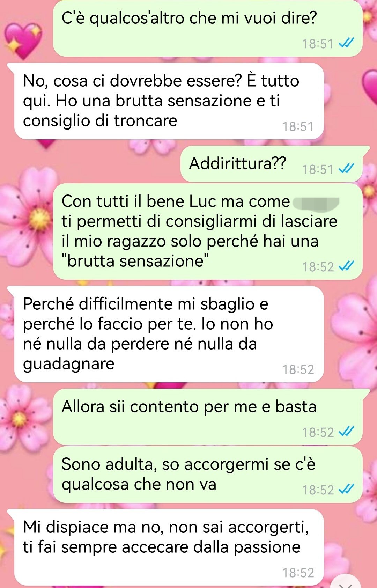The width and height of the screenshot is (377, 588).
Task: Tap 18:52 timestamp on "nulla da guadagnare" message
Action: coord(298,369)
